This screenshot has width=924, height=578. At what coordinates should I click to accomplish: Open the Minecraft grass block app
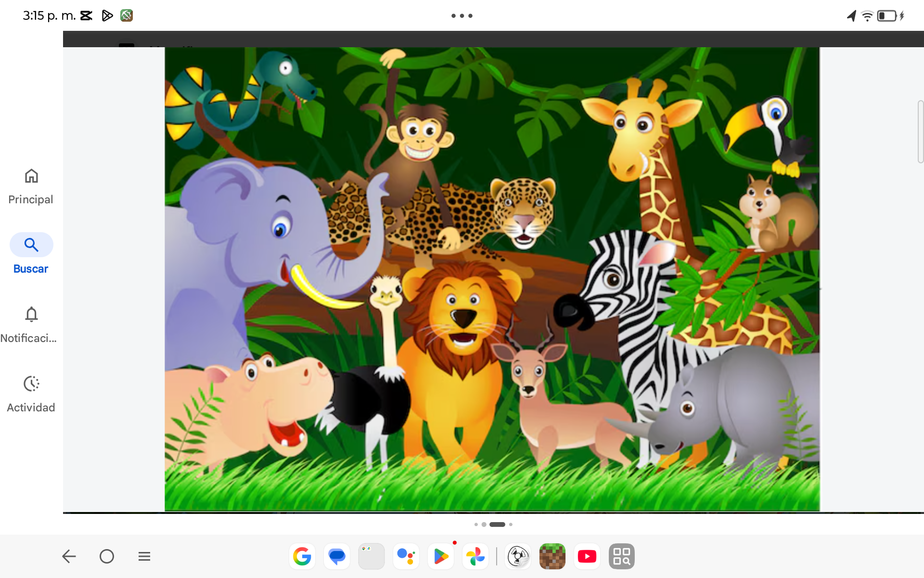pos(552,556)
